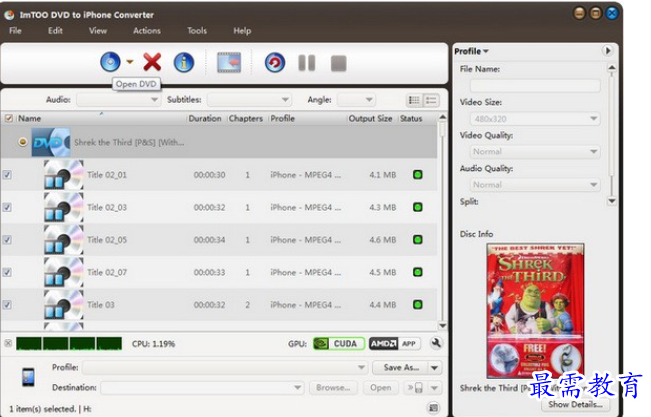This screenshot has height=417, width=651.
Task: Toggle checkbox for Title 02_01
Action: pyautogui.click(x=7, y=175)
